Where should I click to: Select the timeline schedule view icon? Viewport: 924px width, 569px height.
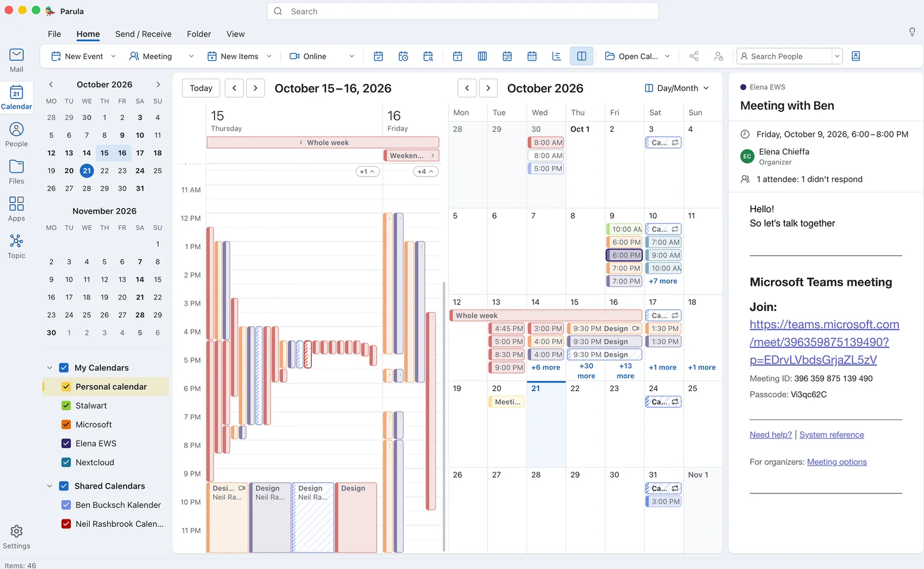(557, 56)
